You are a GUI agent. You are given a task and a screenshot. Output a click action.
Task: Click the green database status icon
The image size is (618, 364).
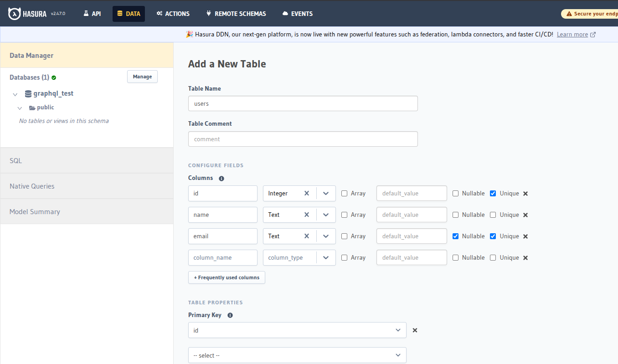[x=54, y=77]
